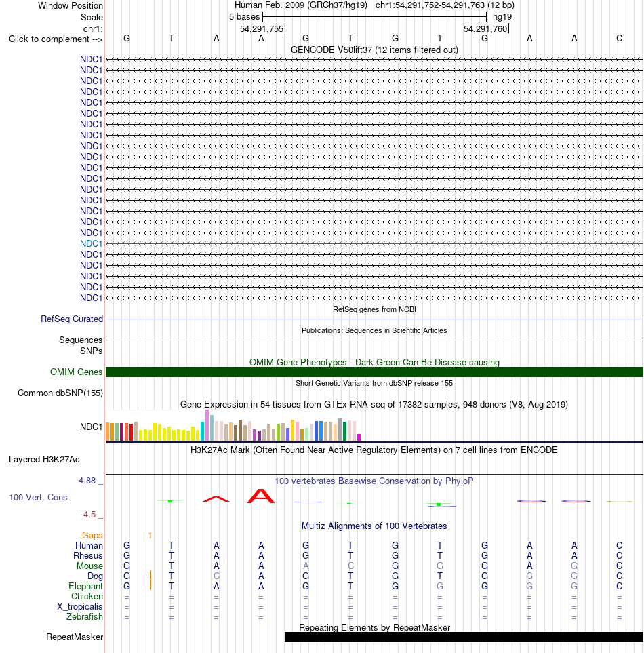
Task: Click the pink tallest bar in GTEx chart
Action: tap(207, 425)
